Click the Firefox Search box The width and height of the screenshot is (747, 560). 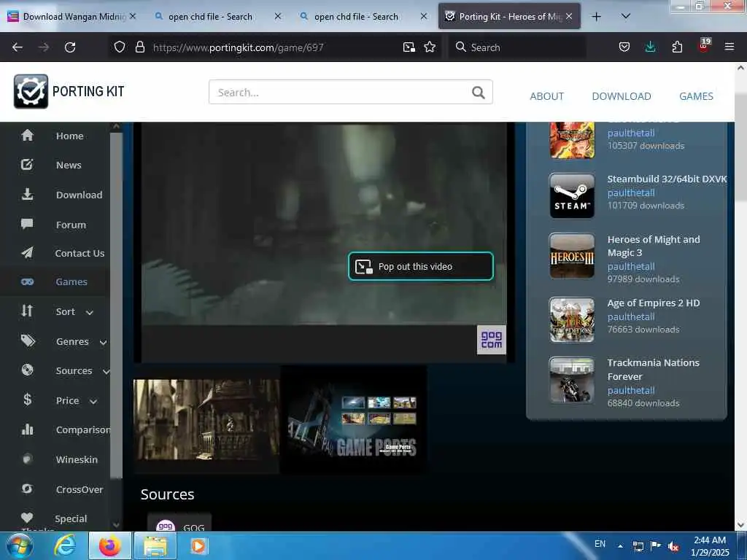pos(517,47)
